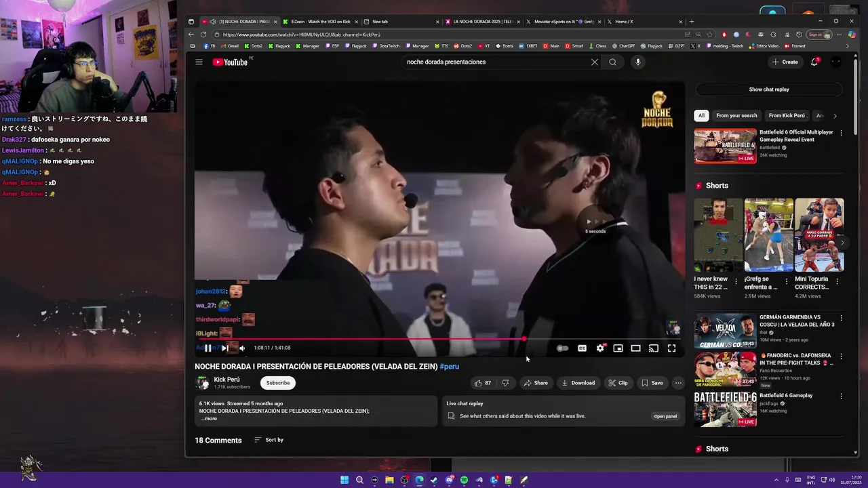868x488 pixels.
Task: Pause the YouTube video
Action: 208,348
